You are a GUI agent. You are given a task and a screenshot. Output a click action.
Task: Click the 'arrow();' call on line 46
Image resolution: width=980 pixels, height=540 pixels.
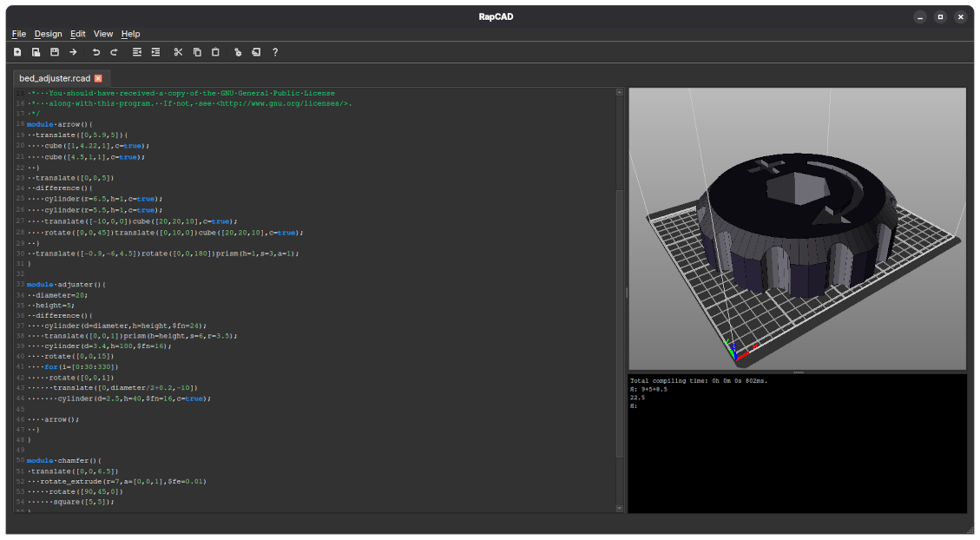[x=62, y=419]
